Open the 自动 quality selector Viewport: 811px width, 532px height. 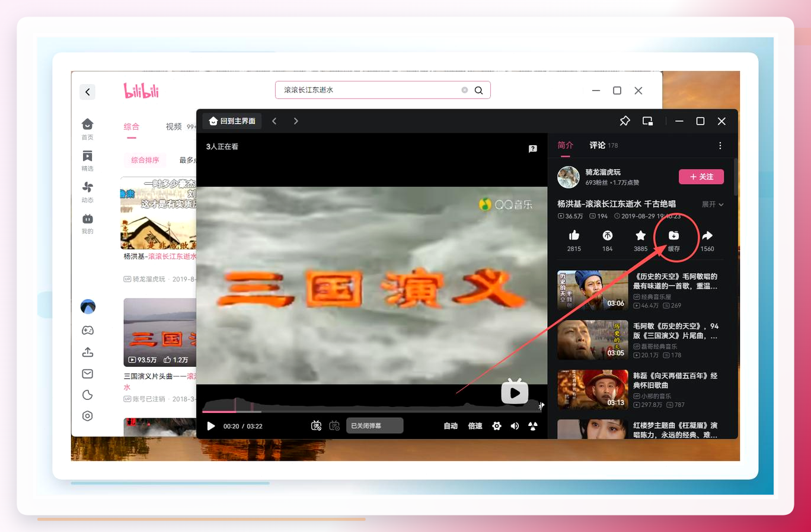tap(451, 426)
